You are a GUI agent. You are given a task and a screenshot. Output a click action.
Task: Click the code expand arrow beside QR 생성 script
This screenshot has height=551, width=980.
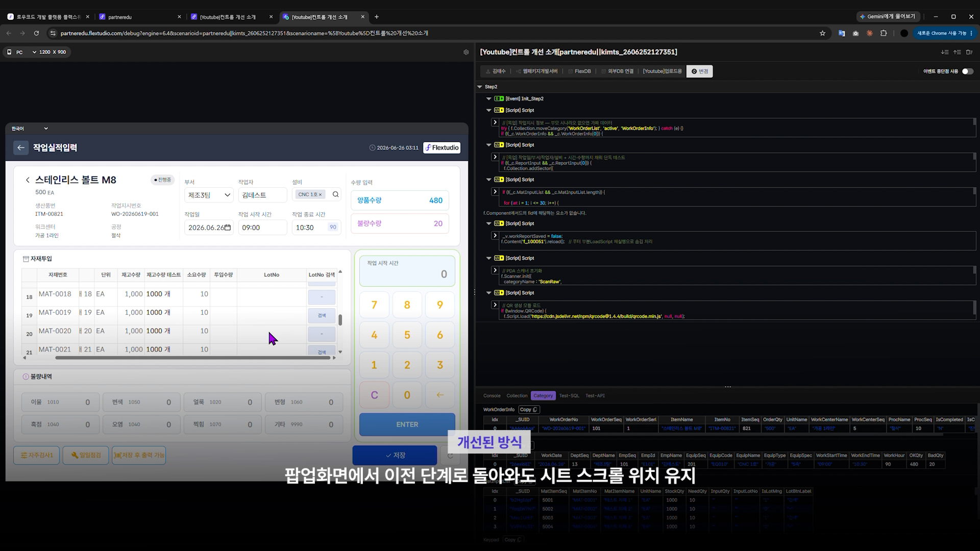495,305
